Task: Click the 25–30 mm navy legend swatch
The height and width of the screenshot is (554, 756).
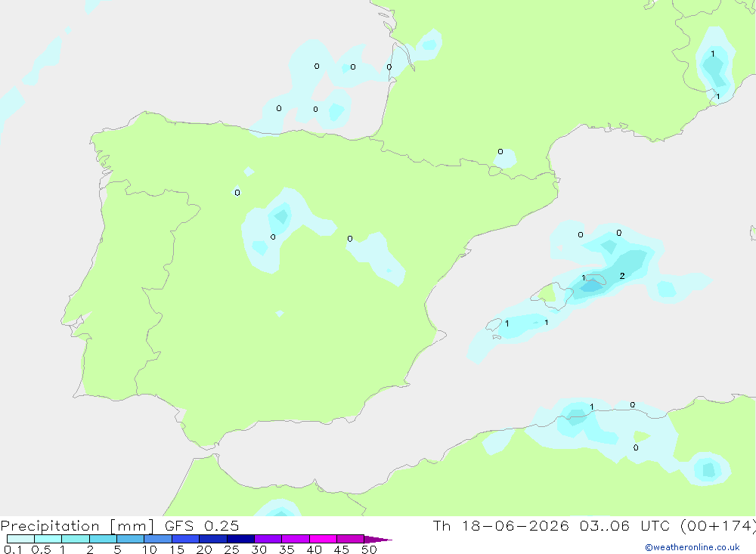Action: coord(240,539)
